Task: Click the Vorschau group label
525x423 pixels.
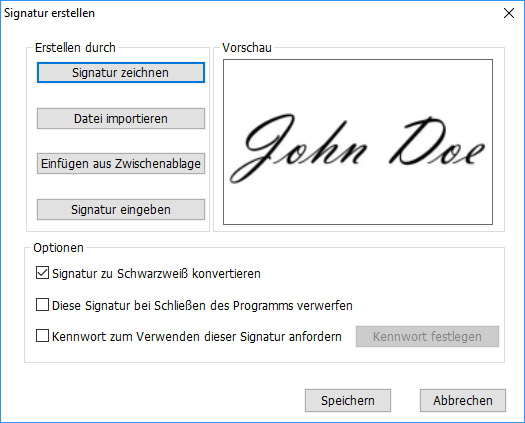Action: (247, 48)
